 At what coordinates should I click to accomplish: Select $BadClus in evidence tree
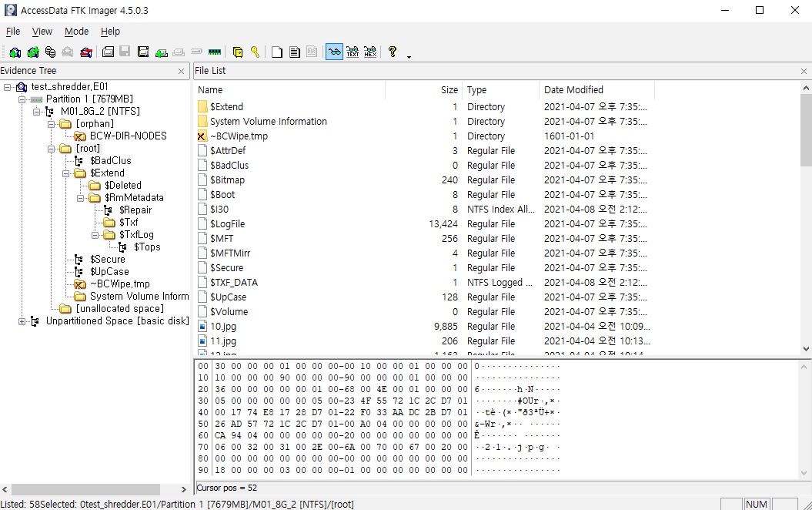point(110,161)
